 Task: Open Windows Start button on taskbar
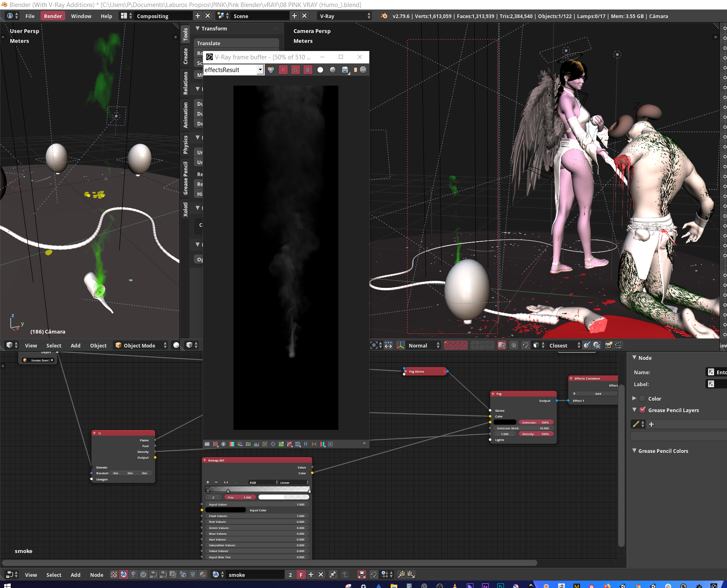[x=7, y=585]
